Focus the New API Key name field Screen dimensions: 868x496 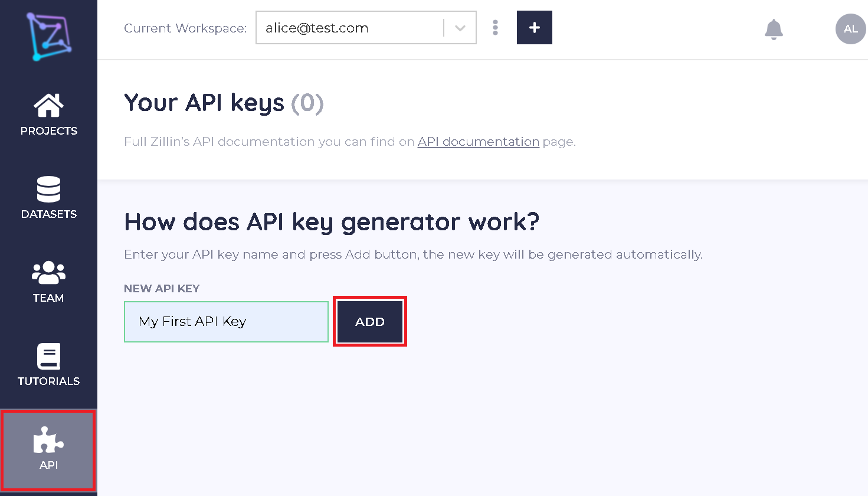point(226,322)
